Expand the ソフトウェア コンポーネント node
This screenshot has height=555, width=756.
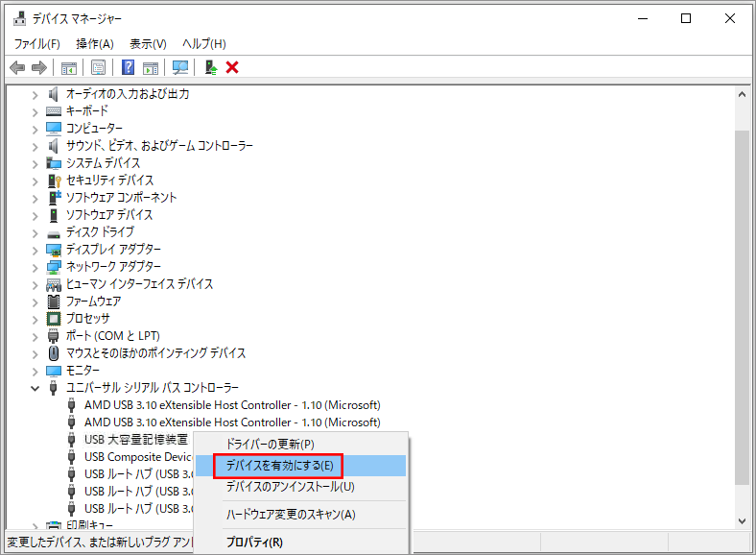click(35, 199)
